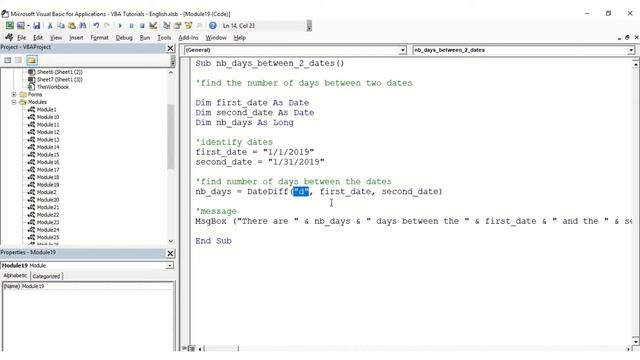The width and height of the screenshot is (640, 360).
Task: Click Procedure View button at bottom left
Action: [x=184, y=349]
